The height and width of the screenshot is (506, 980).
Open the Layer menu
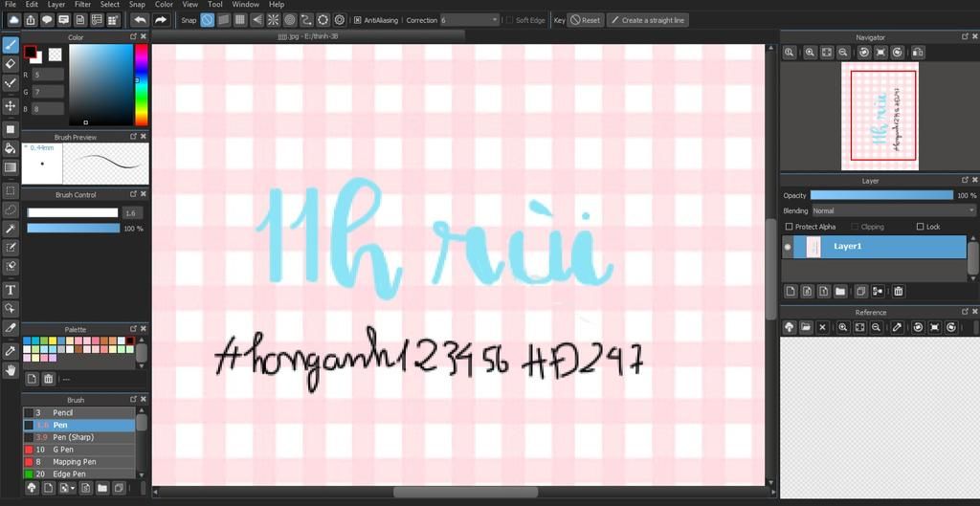(x=56, y=5)
